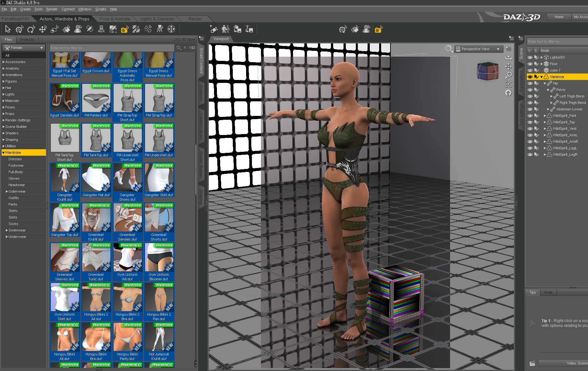Collapse the Vanessa node tree
Screen dimensions: 588x371
541,77
